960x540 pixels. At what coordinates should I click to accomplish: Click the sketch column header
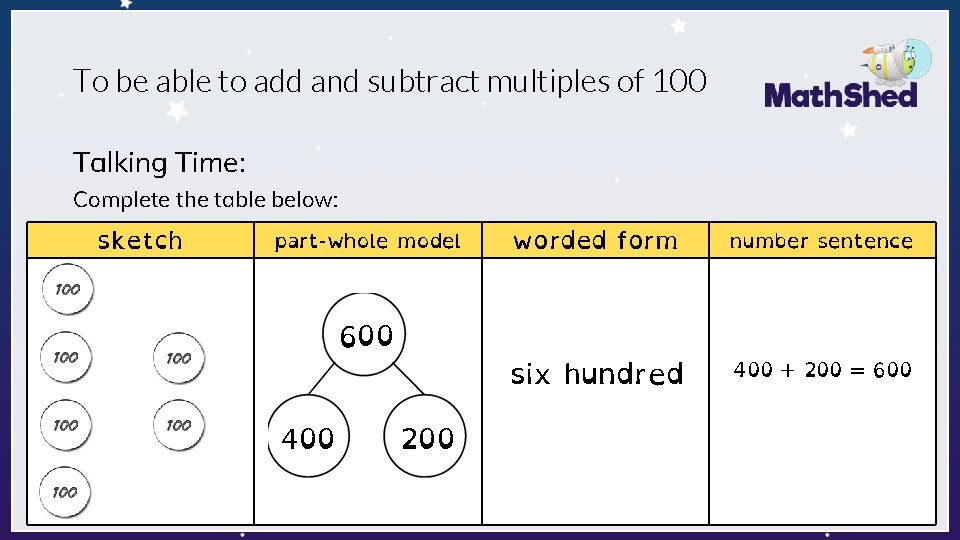coord(140,240)
